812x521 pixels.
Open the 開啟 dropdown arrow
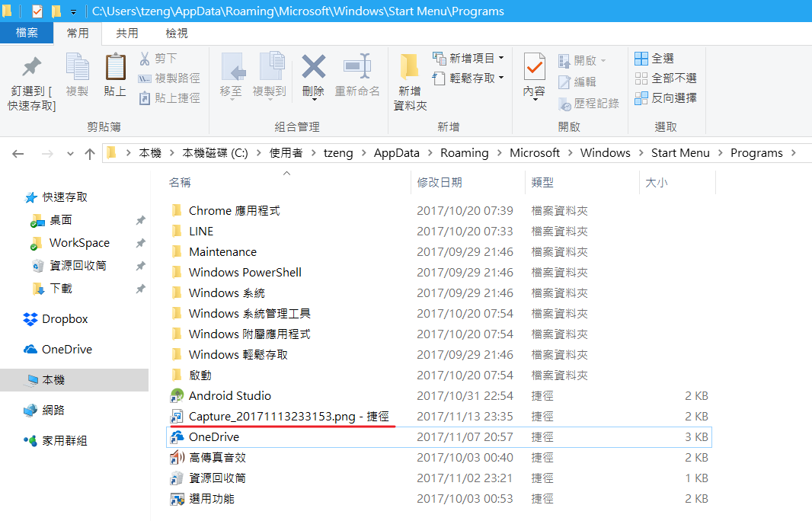(603, 61)
